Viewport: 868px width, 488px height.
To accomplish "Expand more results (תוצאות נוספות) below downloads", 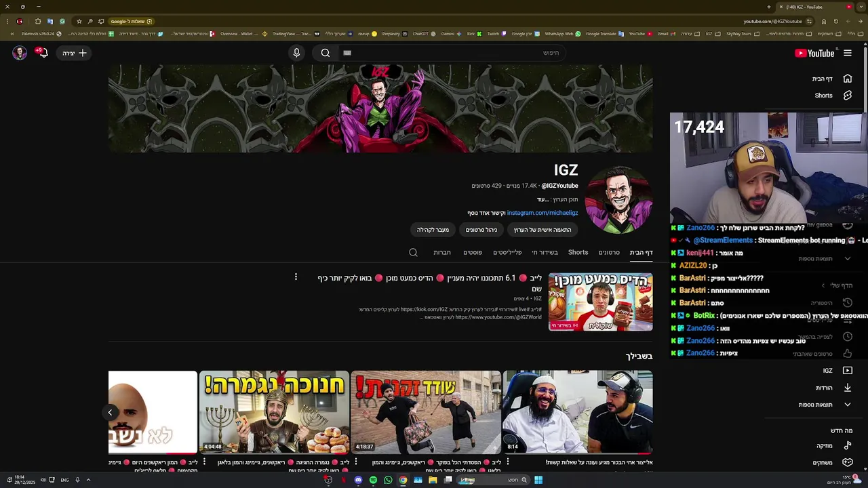I will coord(825,405).
